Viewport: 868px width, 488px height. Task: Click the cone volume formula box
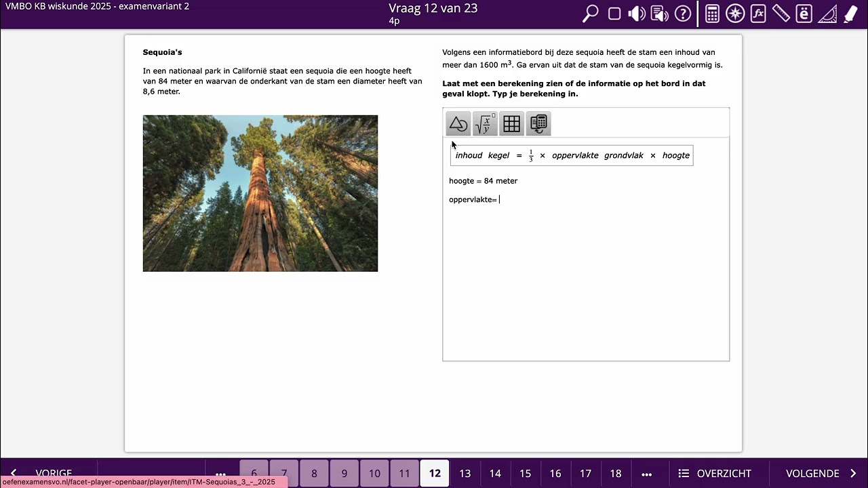tap(572, 155)
